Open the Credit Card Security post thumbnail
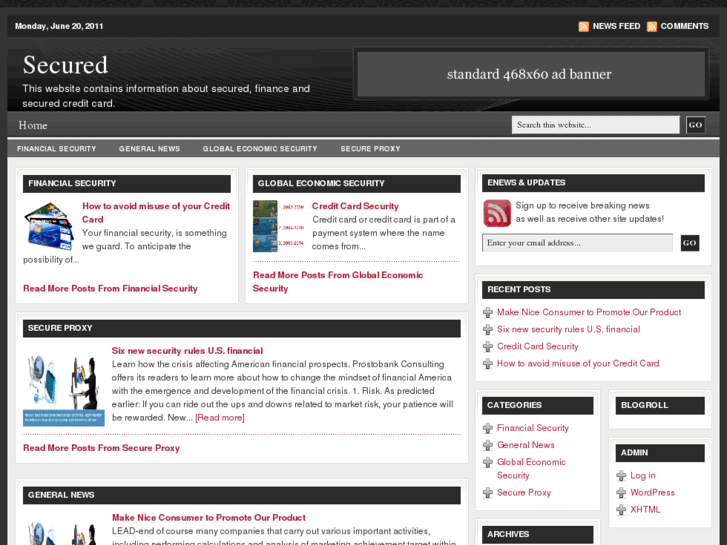The width and height of the screenshot is (727, 545). (x=278, y=226)
